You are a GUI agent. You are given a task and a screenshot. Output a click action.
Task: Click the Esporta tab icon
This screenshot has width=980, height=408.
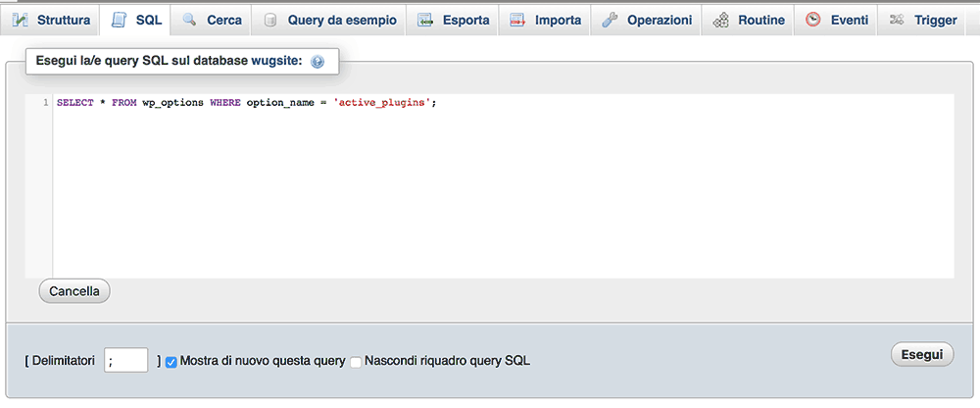point(425,20)
